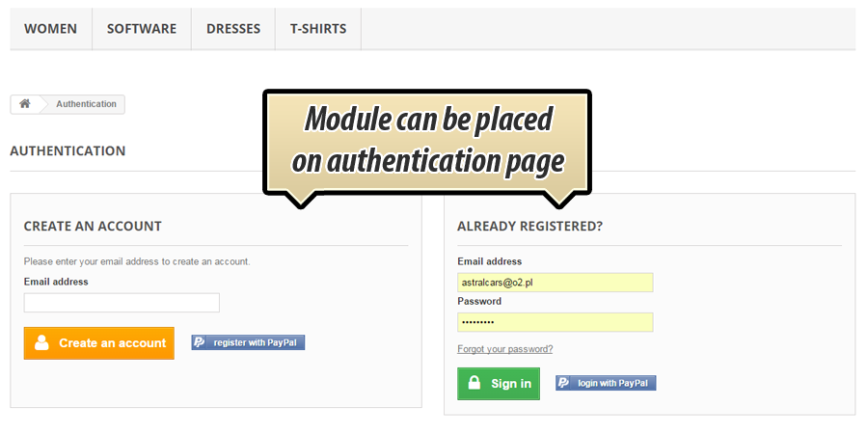Image resolution: width=868 pixels, height=434 pixels.
Task: Open the SOFTWARE menu category
Action: point(142,29)
